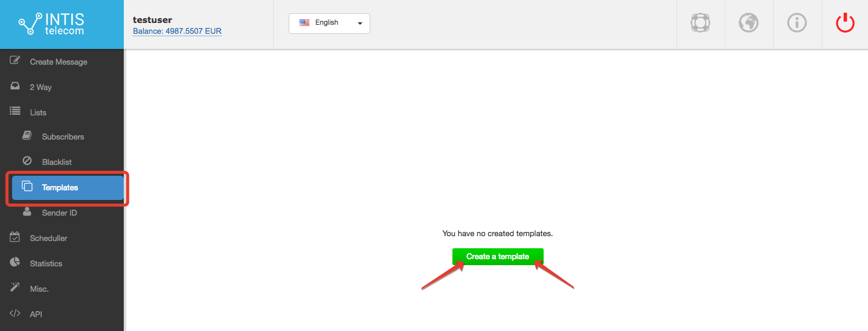Viewport: 868px width, 331px height.
Task: Expand the Lists menu section
Action: (62, 112)
